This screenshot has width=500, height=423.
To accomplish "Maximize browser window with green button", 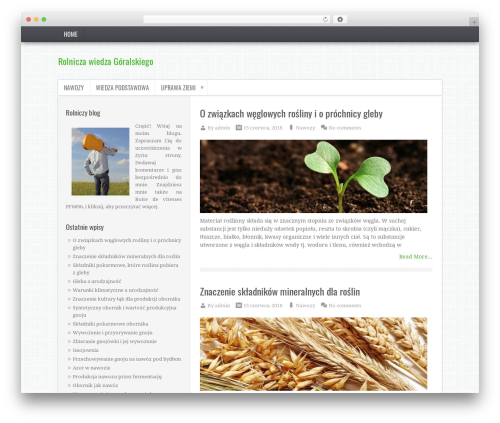I will click(44, 19).
